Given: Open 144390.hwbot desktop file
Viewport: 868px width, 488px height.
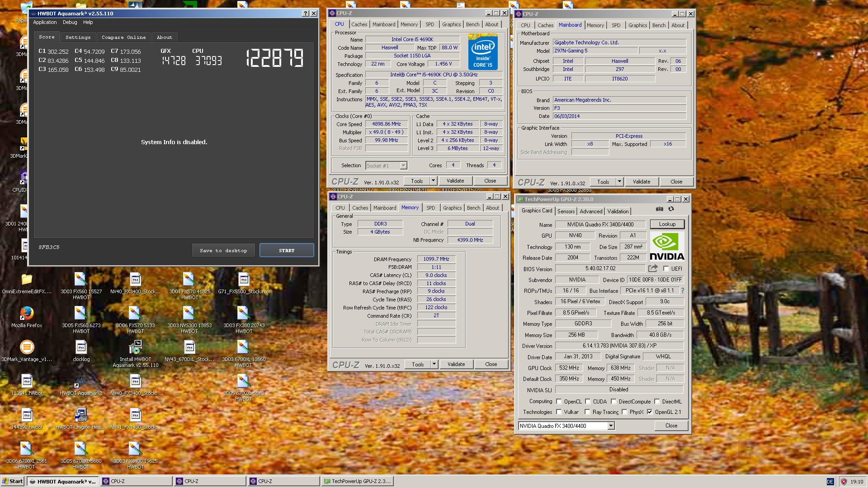Looking at the screenshot, I should (x=27, y=418).
